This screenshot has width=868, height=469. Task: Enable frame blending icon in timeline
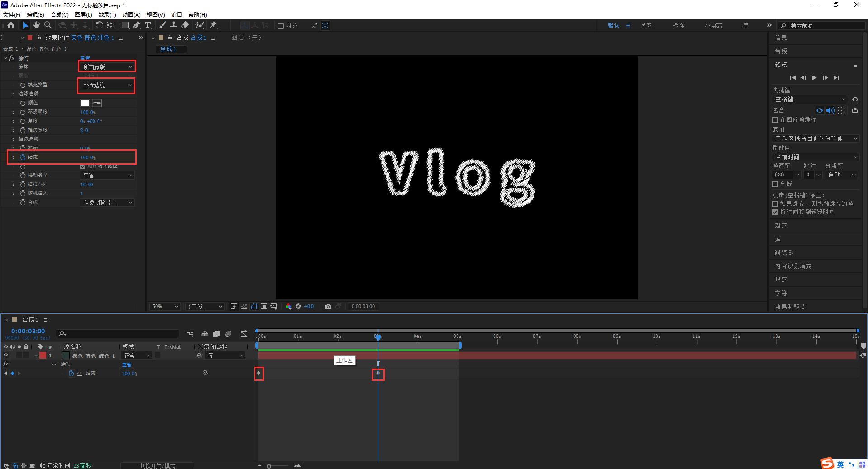[x=217, y=334]
